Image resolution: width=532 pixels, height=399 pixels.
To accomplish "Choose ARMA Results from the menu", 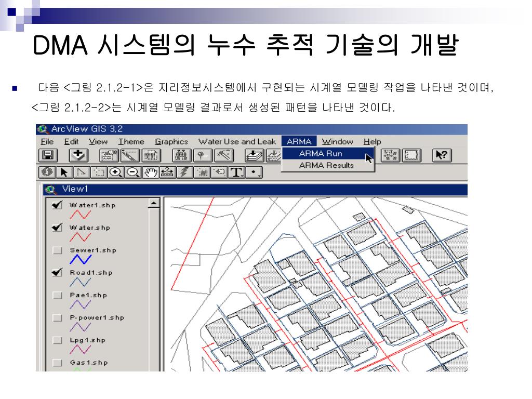I will (328, 165).
